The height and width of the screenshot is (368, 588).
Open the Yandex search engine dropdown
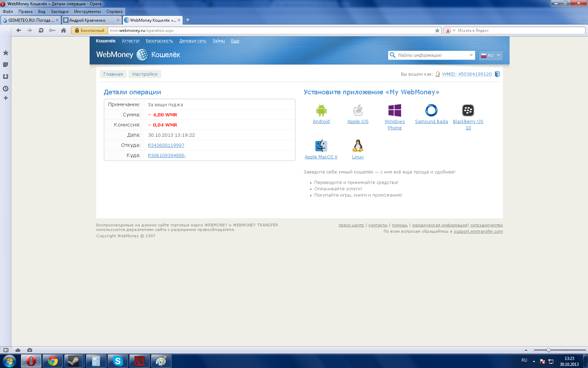[x=454, y=30]
